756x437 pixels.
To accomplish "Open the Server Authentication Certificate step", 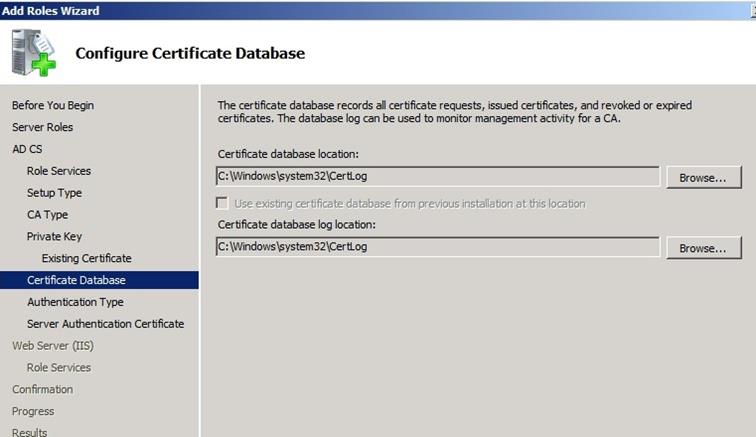I will pyautogui.click(x=106, y=324).
